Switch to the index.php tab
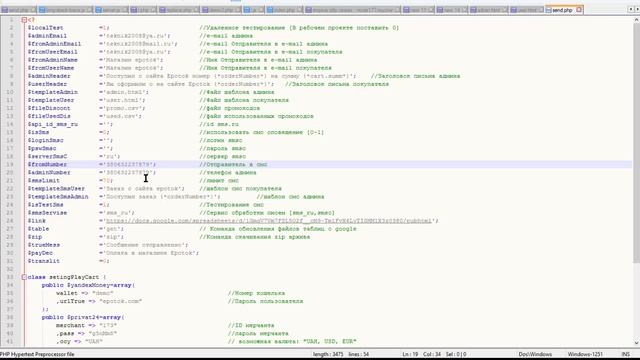 (285, 10)
